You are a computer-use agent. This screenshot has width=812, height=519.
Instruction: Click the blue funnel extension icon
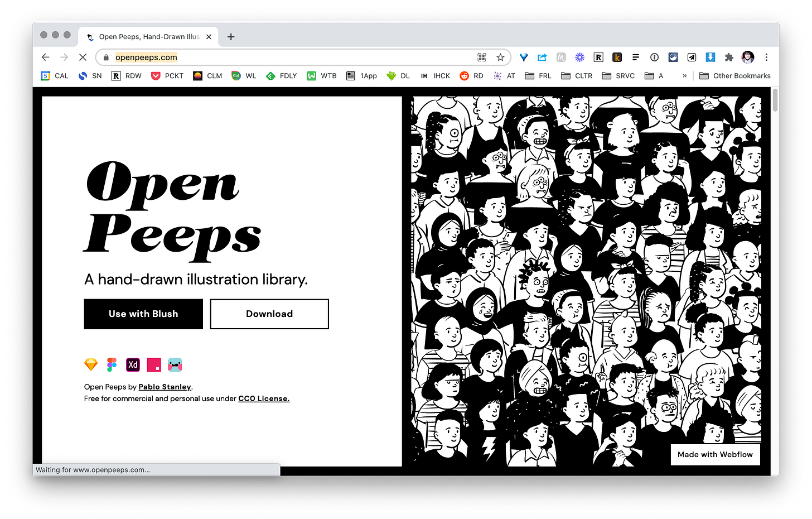(x=524, y=57)
